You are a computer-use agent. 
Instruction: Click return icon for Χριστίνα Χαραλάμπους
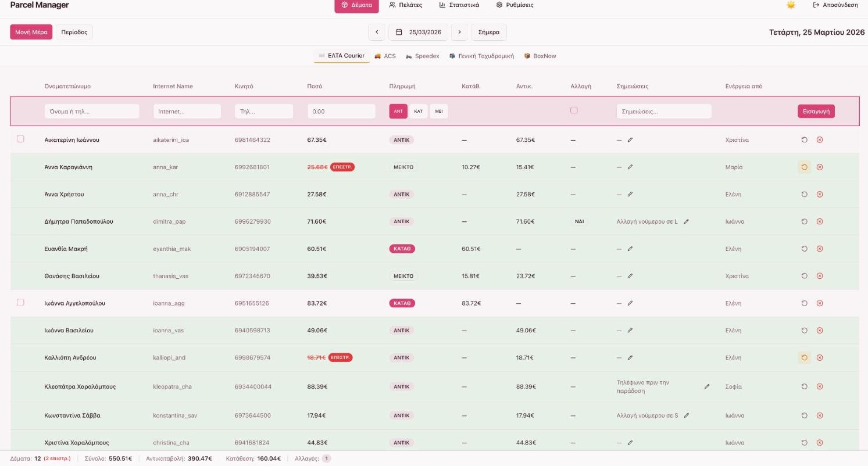click(804, 443)
